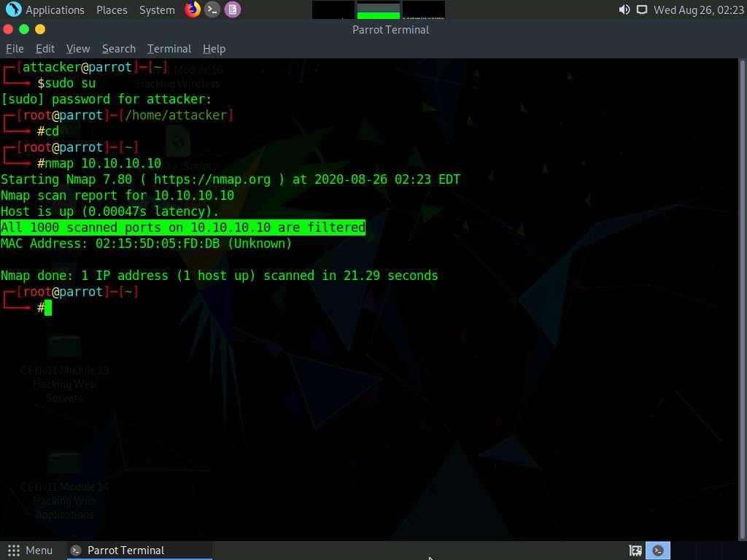The image size is (747, 560).
Task: Click the workspace switcher icon in bottom panel
Action: click(635, 551)
